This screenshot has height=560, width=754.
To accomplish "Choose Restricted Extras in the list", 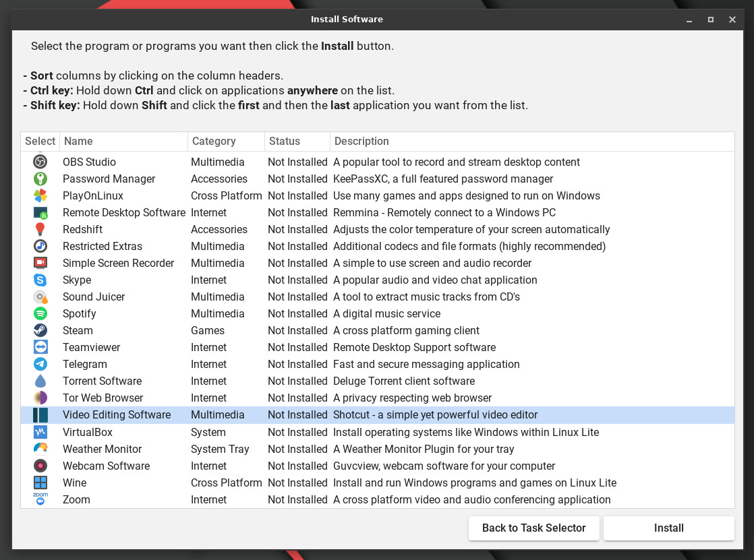I will tap(103, 246).
